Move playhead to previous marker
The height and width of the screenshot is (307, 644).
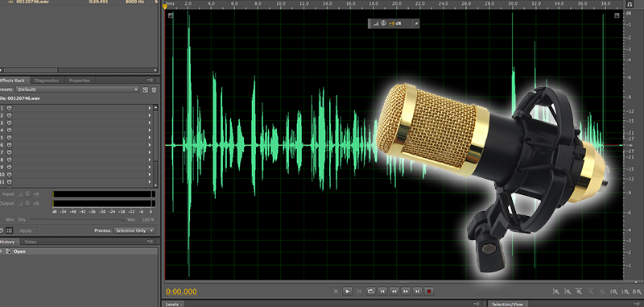pyautogui.click(x=382, y=291)
